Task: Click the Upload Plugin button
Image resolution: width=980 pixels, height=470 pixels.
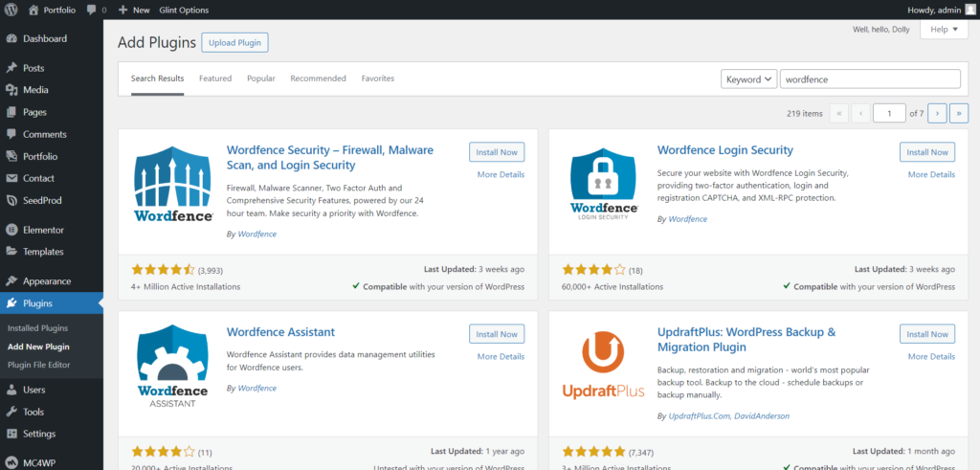Action: [235, 42]
